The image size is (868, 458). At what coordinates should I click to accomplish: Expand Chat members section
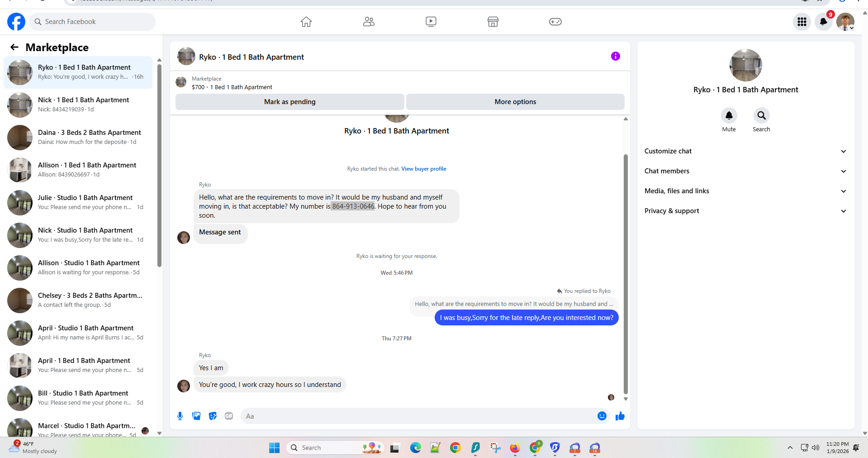coord(745,171)
